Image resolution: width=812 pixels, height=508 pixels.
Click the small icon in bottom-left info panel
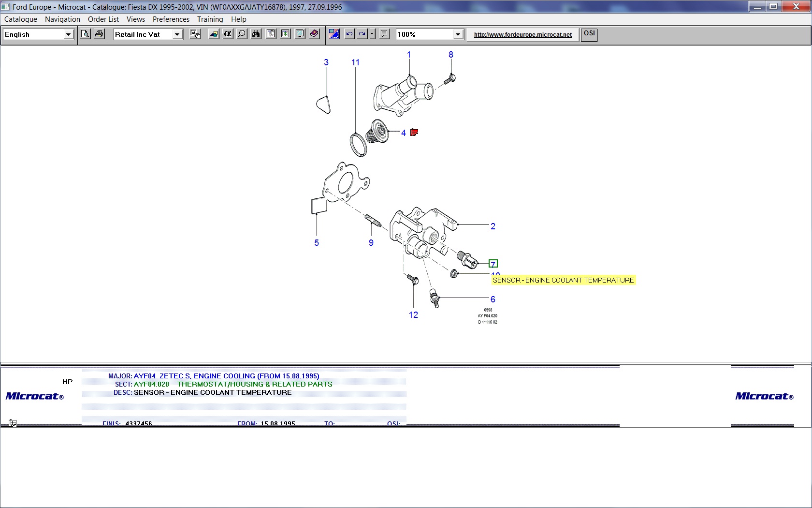pyautogui.click(x=13, y=423)
